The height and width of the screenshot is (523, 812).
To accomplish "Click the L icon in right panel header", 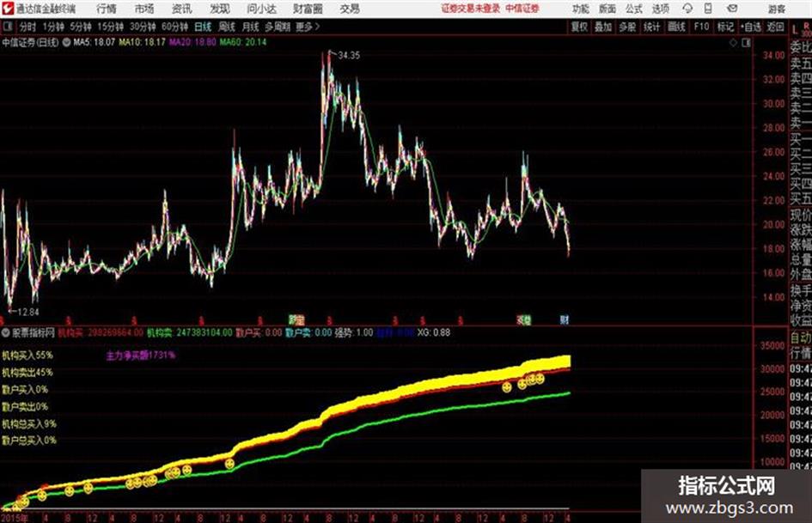I will coord(795,30).
